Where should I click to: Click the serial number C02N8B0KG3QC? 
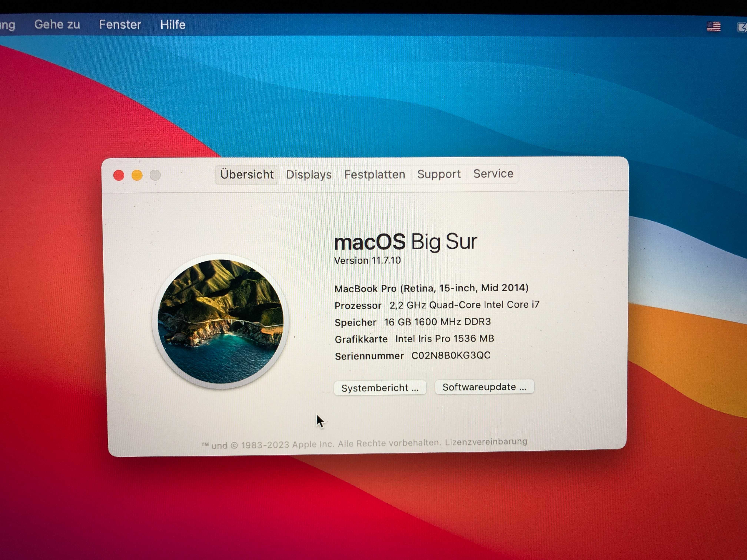point(451,355)
